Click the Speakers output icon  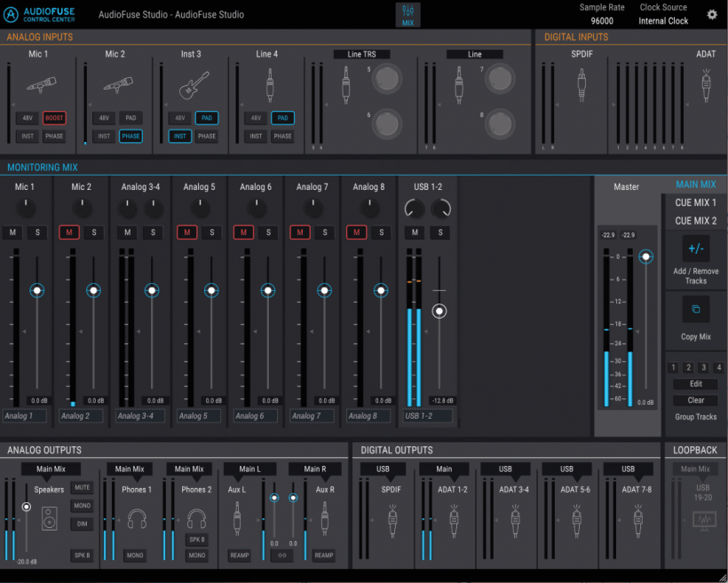[50, 518]
